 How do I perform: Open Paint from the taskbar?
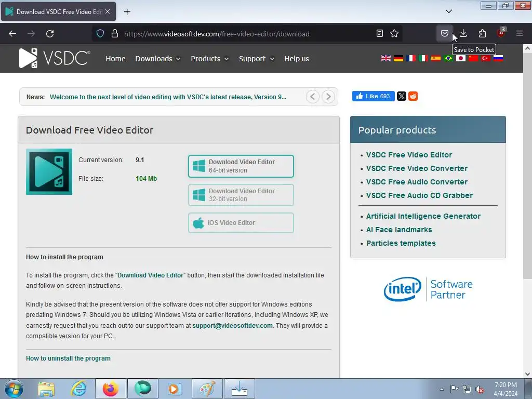point(207,389)
